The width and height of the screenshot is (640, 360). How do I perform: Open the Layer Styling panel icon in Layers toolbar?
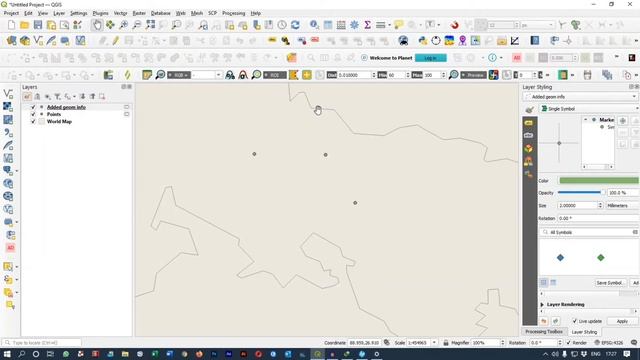[x=27, y=97]
